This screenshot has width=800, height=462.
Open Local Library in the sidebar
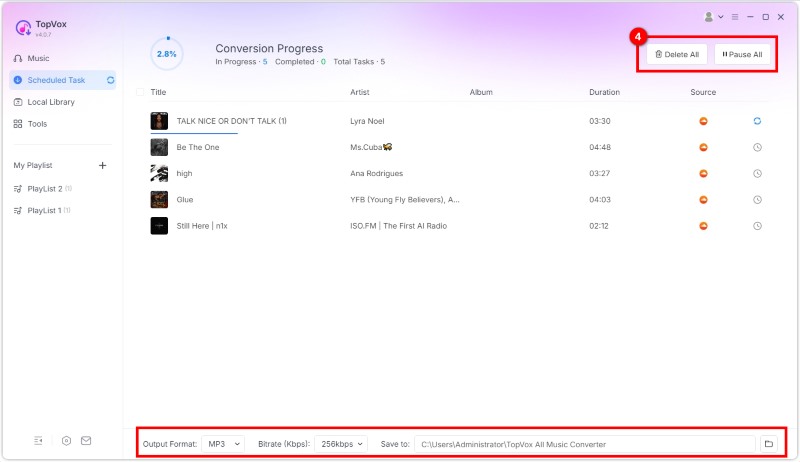50,102
